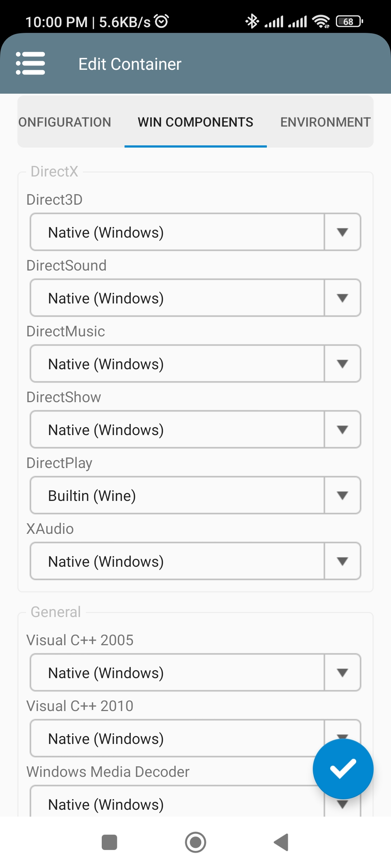Open the XAudio dropdown arrow
Image resolution: width=391 pixels, height=868 pixels.
click(342, 561)
